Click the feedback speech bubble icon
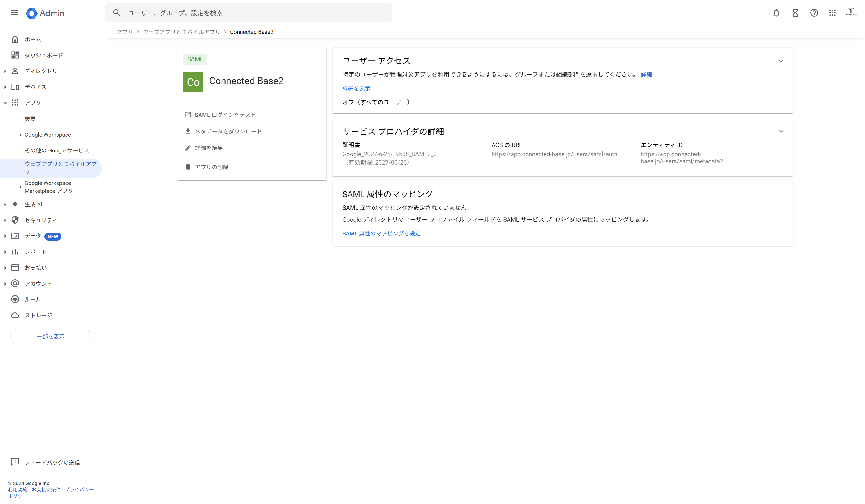Screen dimensions: 865x504 tap(15, 462)
